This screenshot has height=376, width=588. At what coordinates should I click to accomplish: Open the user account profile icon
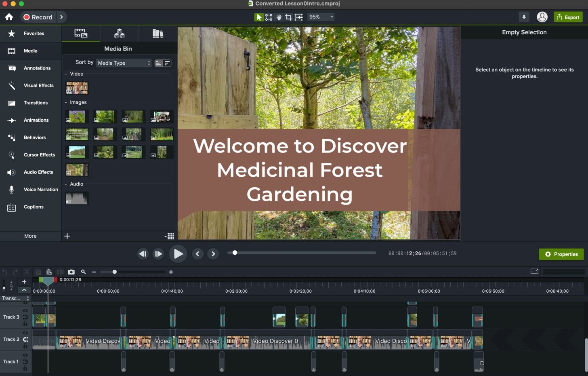point(542,17)
